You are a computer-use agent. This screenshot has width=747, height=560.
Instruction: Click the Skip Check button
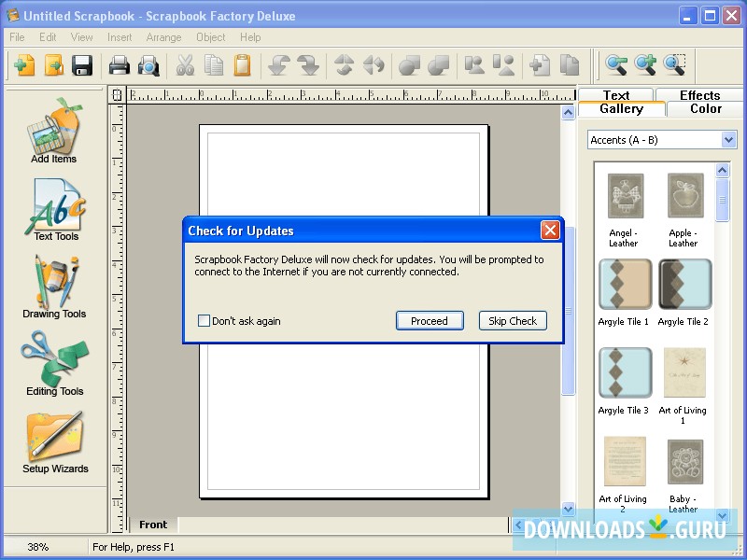coord(512,320)
